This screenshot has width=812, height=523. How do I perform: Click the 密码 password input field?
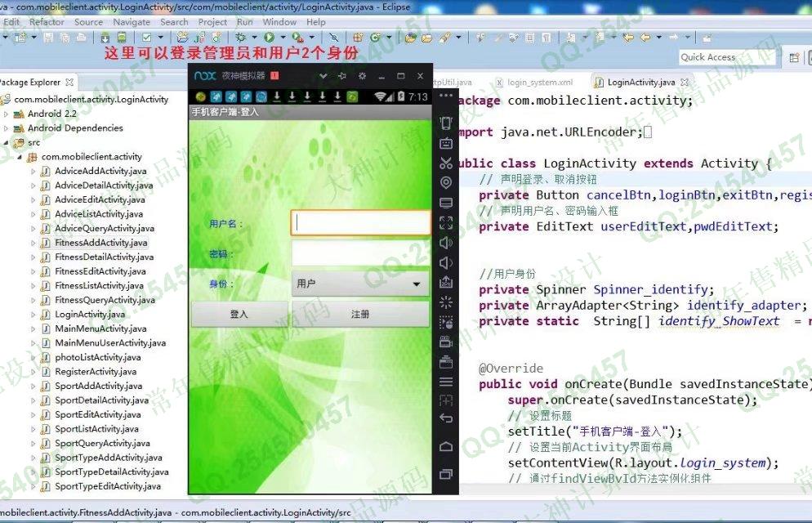click(x=360, y=253)
